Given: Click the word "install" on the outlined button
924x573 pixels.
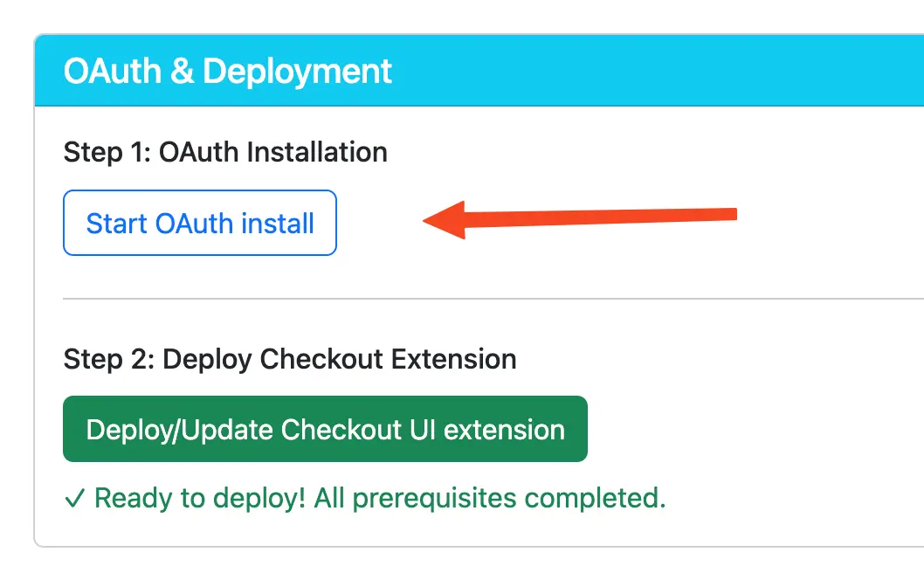Looking at the screenshot, I should click(277, 223).
